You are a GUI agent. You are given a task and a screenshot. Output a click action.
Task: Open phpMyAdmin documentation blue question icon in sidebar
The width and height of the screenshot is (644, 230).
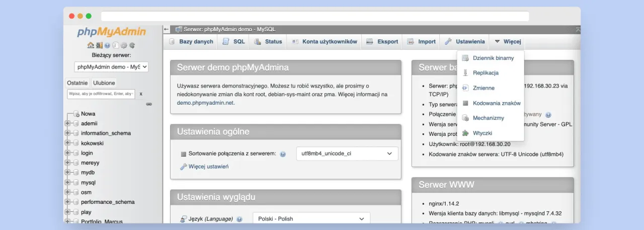click(x=107, y=45)
